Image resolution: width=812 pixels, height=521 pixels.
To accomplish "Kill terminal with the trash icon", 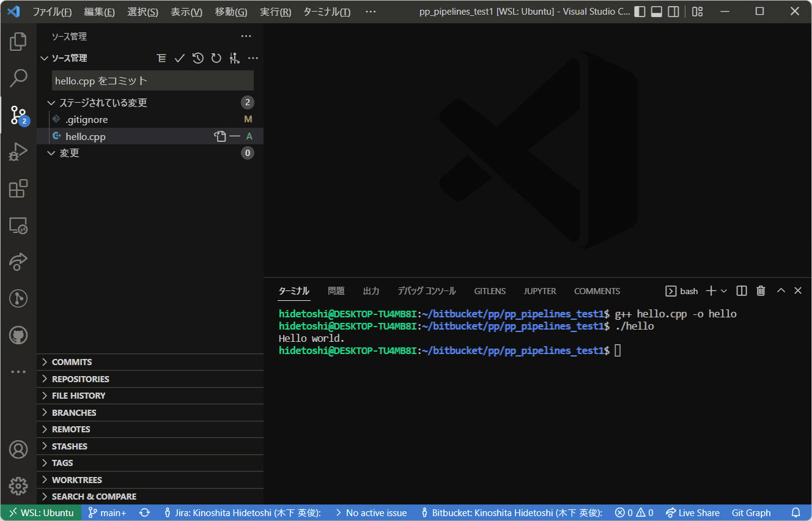I will 761,291.
